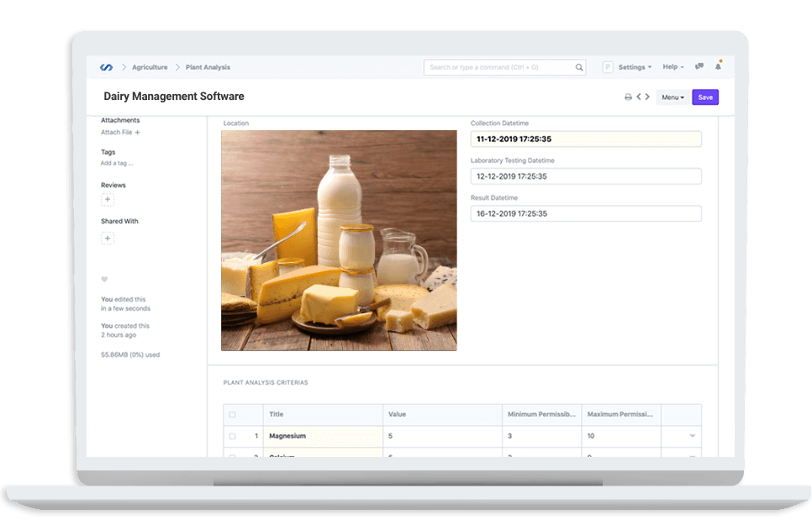Expand the Menu dropdown
The image size is (812, 520).
pos(672,97)
